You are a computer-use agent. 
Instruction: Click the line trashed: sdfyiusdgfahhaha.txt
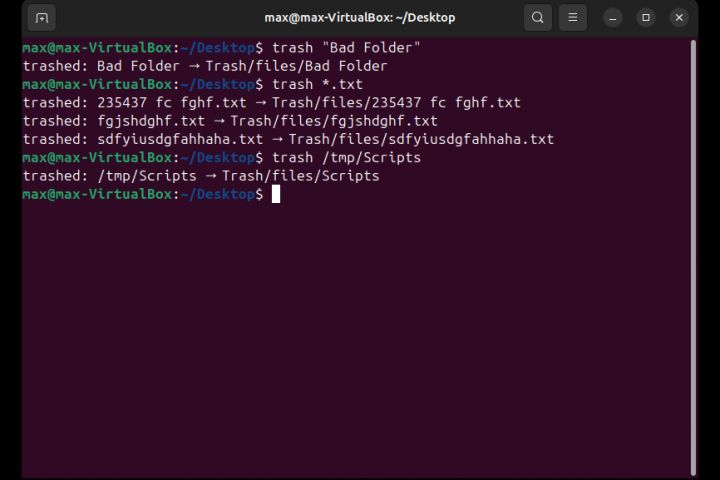tap(288, 139)
